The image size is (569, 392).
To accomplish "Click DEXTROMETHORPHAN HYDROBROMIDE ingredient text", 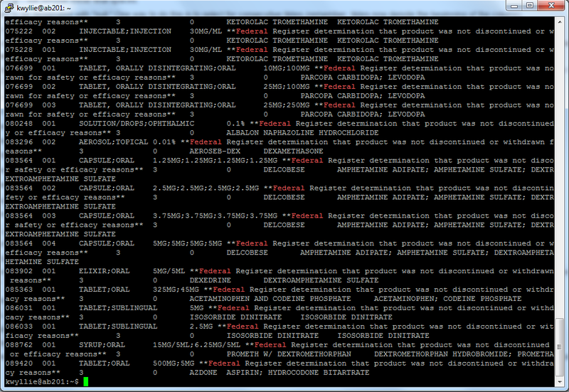I will [441, 354].
